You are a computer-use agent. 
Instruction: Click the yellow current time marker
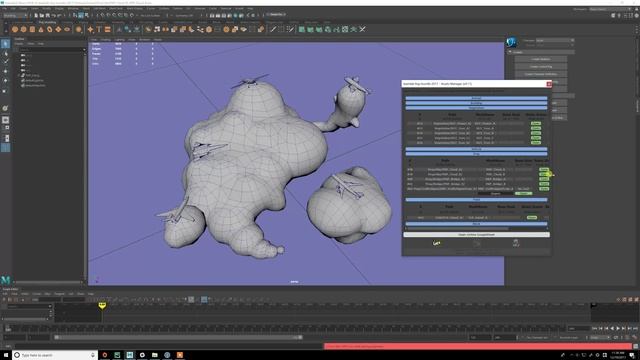click(102, 305)
